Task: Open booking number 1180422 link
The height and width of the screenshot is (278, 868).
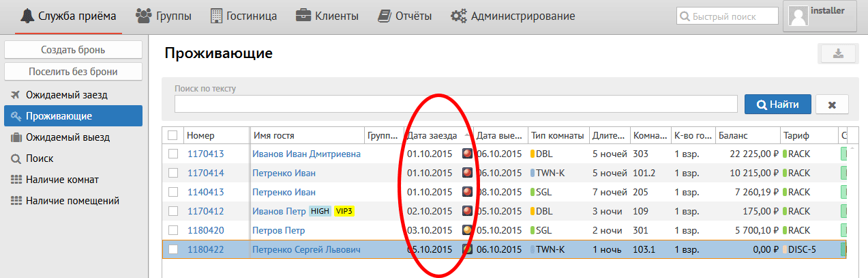Action: [x=205, y=249]
